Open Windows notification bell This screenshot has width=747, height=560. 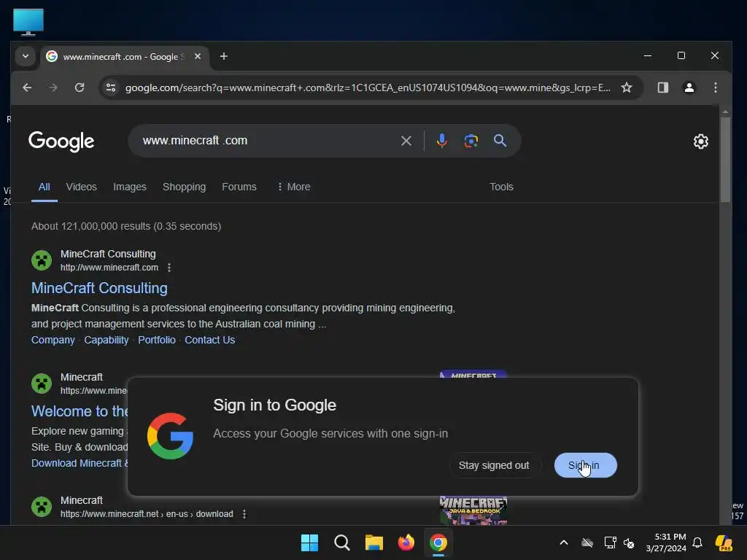coord(697,542)
